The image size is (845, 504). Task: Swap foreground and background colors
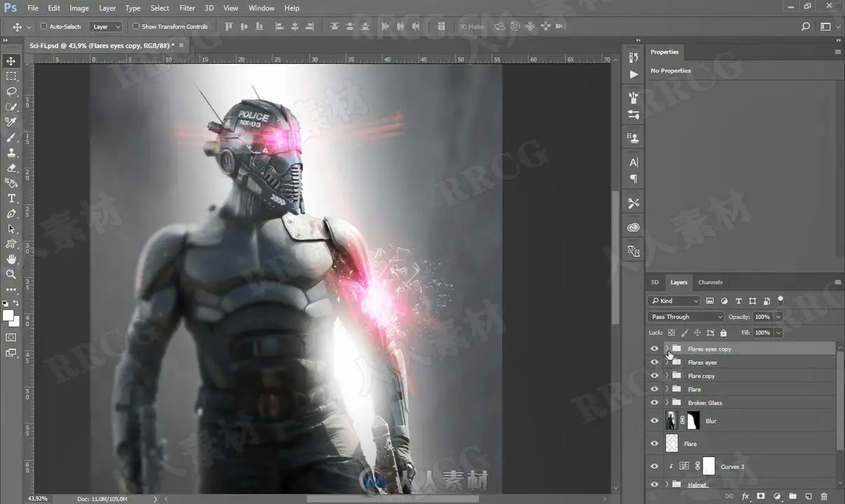click(x=17, y=303)
